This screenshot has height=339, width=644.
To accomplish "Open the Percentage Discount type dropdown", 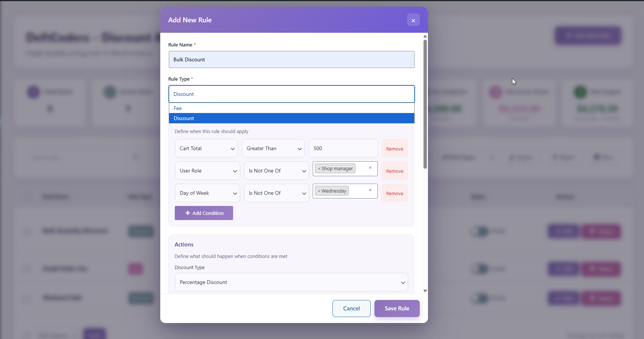I will (291, 282).
